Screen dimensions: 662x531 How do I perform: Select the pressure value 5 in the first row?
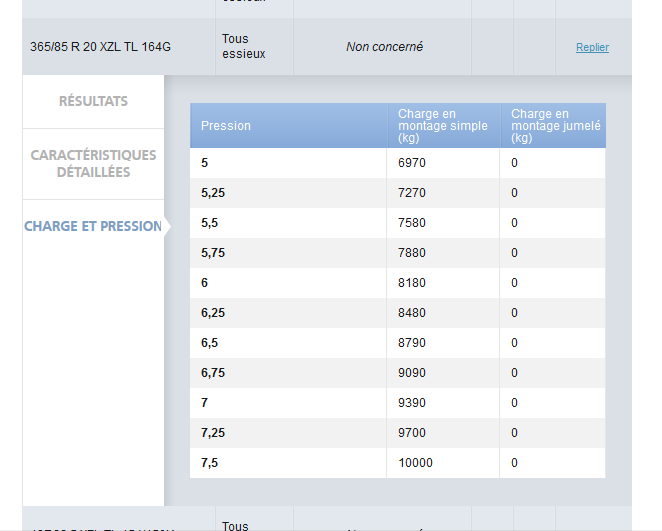[205, 163]
